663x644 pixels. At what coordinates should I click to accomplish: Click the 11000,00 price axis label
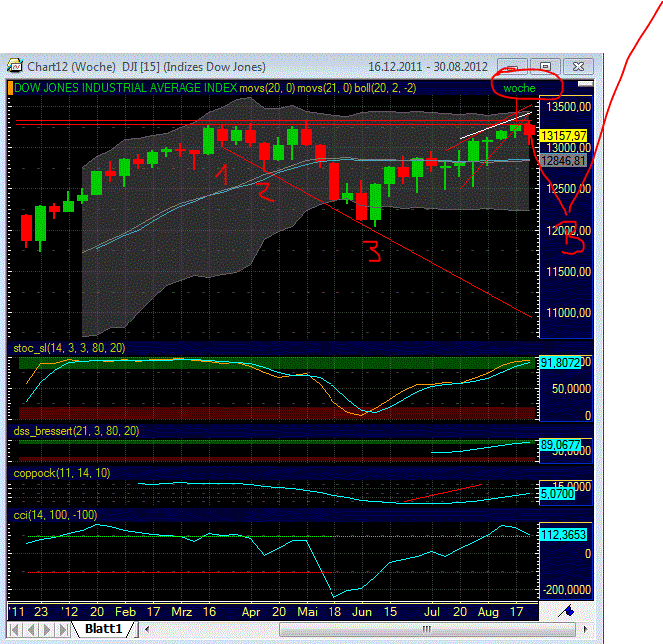click(569, 313)
